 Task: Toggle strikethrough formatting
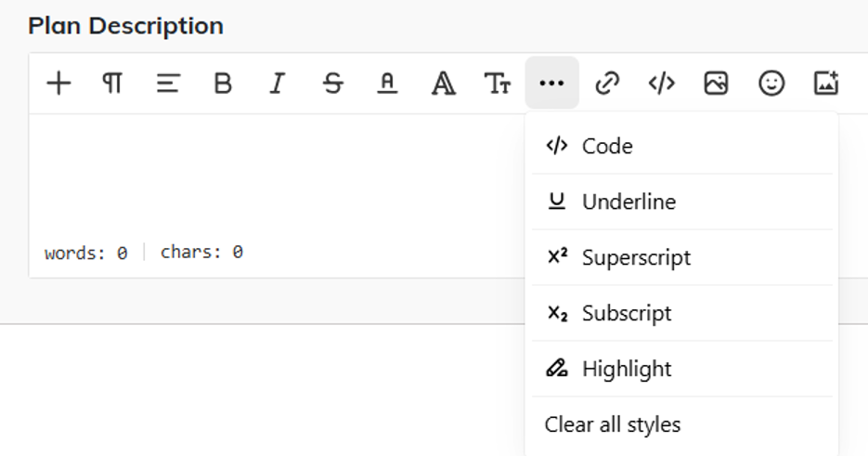[332, 84]
